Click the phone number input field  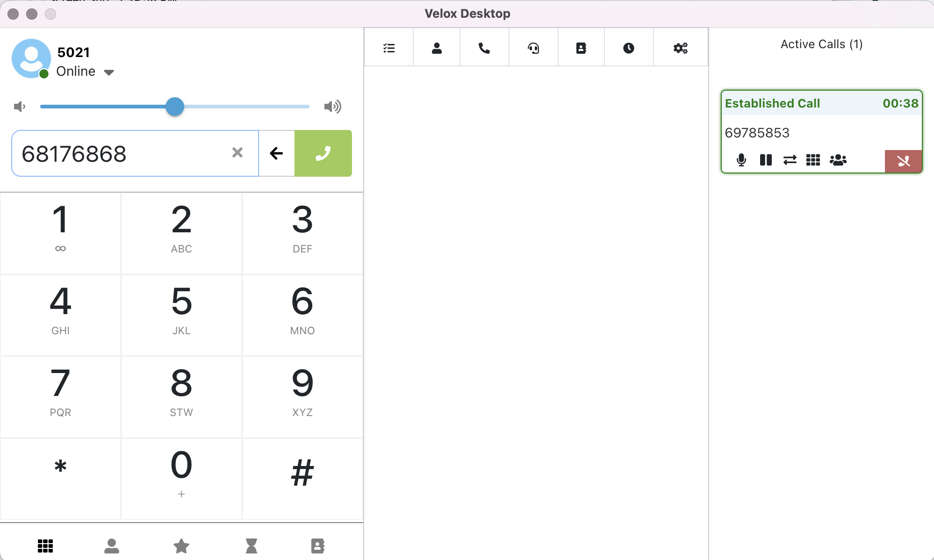pos(122,153)
